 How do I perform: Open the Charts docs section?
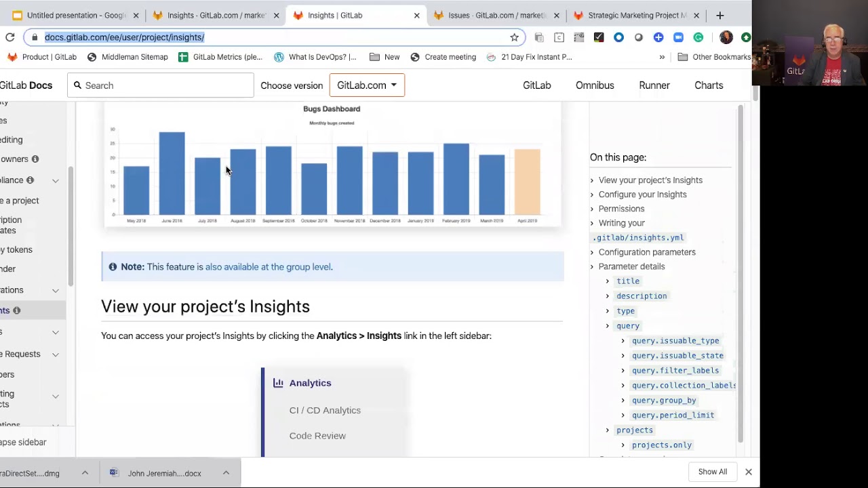click(709, 85)
